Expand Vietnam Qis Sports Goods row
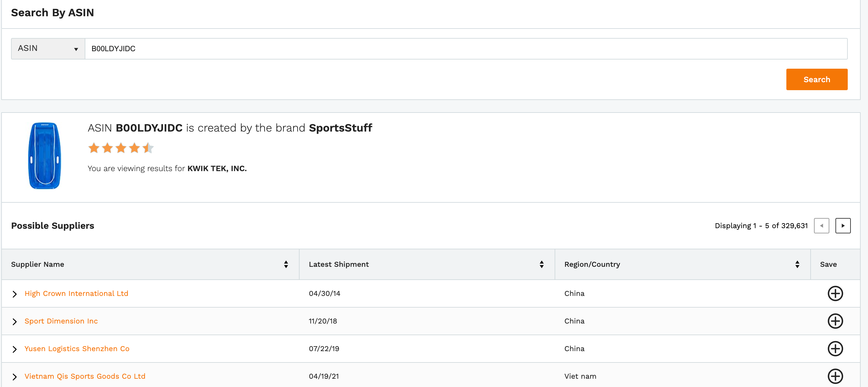868x387 pixels. (14, 377)
